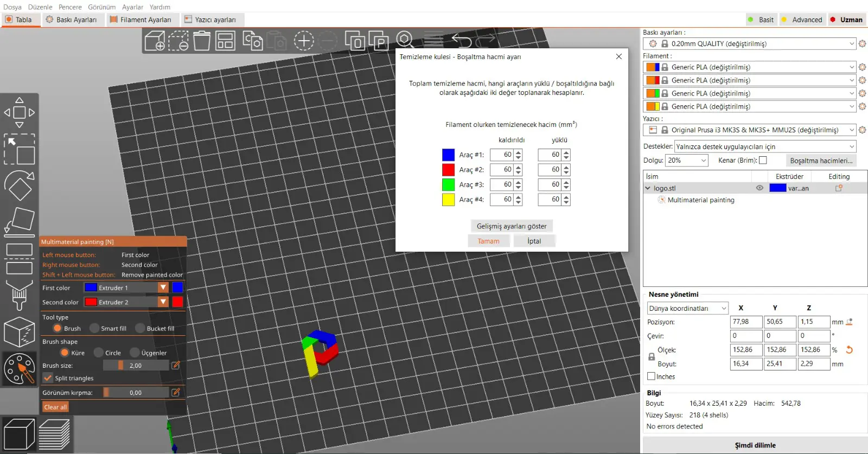Screen dimensions: 868x454
Task: Click the Delete all trash icon
Action: [x=202, y=41]
